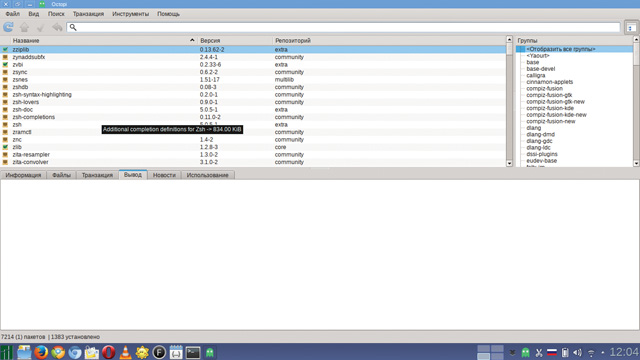Launch Opera from the taskbar
This screenshot has height=360, width=640.
(109, 352)
